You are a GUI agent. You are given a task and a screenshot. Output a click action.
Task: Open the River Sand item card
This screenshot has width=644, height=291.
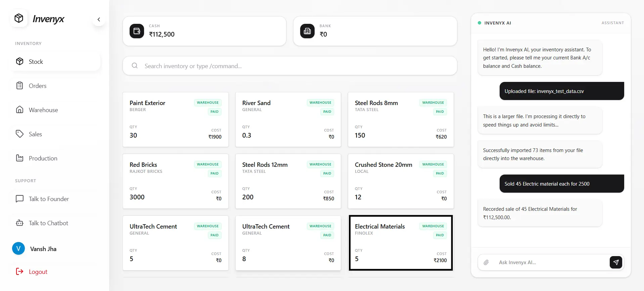pyautogui.click(x=288, y=119)
